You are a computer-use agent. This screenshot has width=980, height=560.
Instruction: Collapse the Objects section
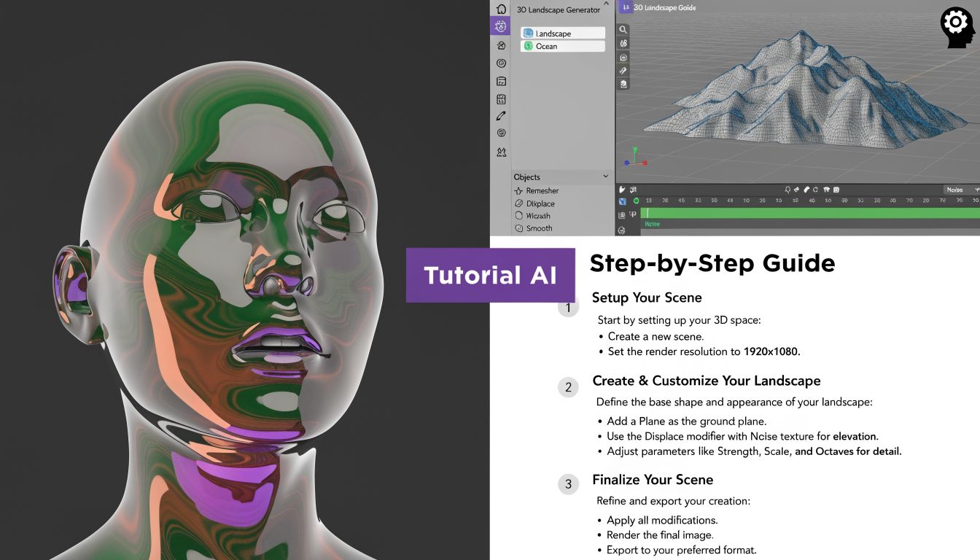point(605,176)
